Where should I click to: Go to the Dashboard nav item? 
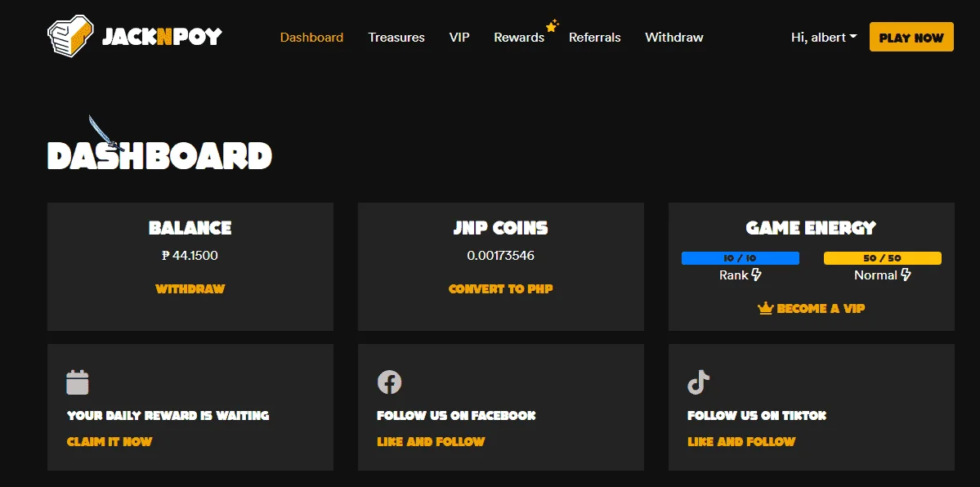pos(311,38)
